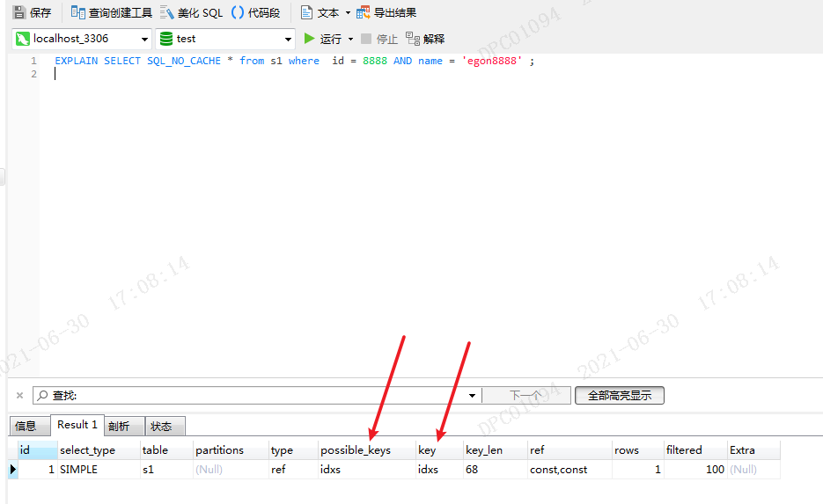The image size is (823, 504).
Task: Select the (Null) Extra cell
Action: (753, 470)
